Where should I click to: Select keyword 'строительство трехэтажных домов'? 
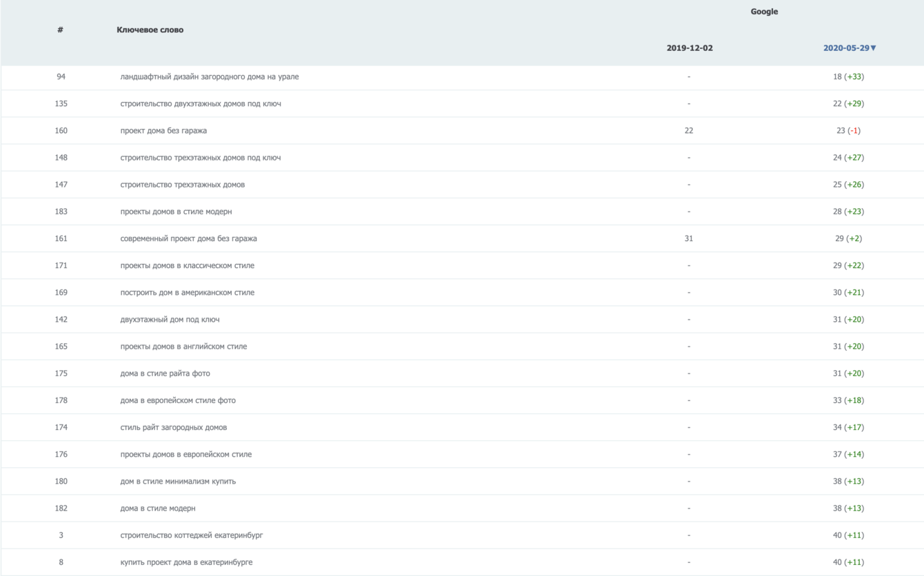(x=183, y=184)
